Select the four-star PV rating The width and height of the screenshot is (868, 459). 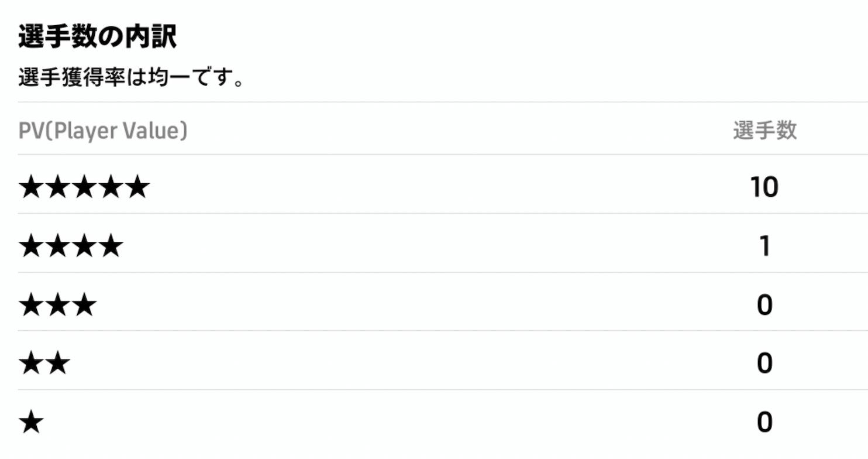pyautogui.click(x=71, y=246)
